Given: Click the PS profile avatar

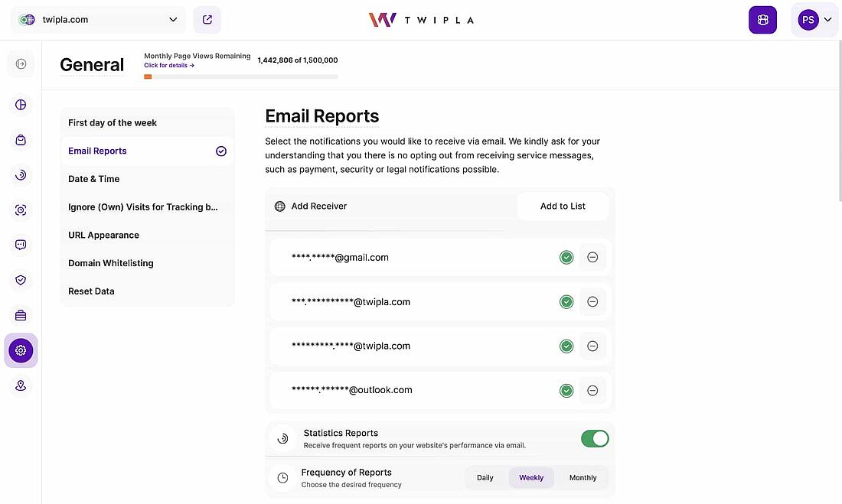Looking at the screenshot, I should click(x=808, y=20).
